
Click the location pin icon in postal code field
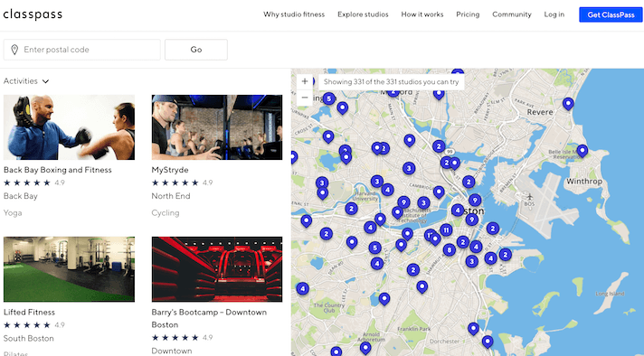coord(14,50)
